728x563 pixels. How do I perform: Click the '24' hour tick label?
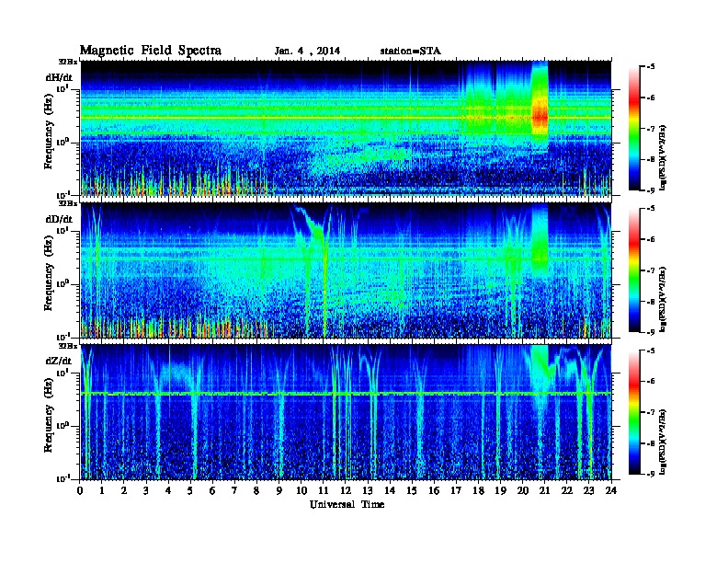pyautogui.click(x=611, y=491)
